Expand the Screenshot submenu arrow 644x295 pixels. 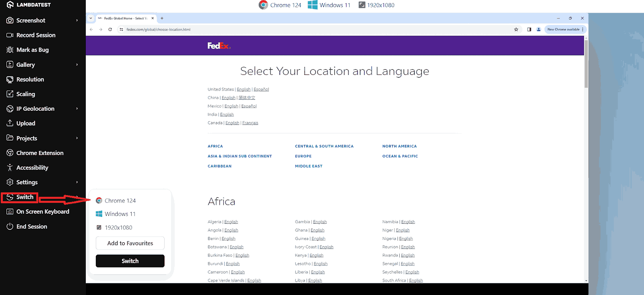(77, 20)
